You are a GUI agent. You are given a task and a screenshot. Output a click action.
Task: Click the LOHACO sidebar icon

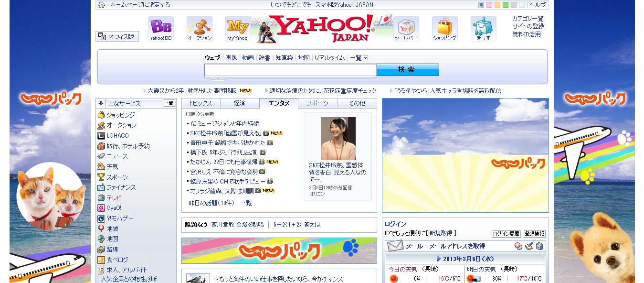(x=101, y=135)
